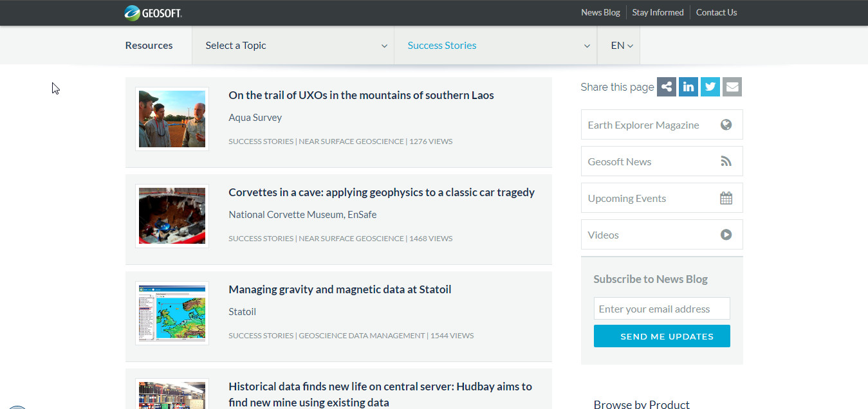
Task: Share this page on LinkedIn
Action: [x=688, y=87]
